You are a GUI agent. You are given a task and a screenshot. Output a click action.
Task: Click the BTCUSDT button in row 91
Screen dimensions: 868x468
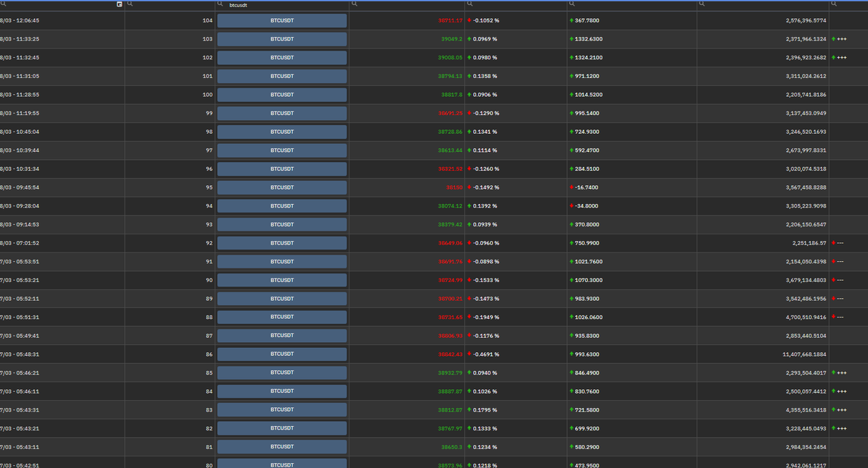coord(282,262)
